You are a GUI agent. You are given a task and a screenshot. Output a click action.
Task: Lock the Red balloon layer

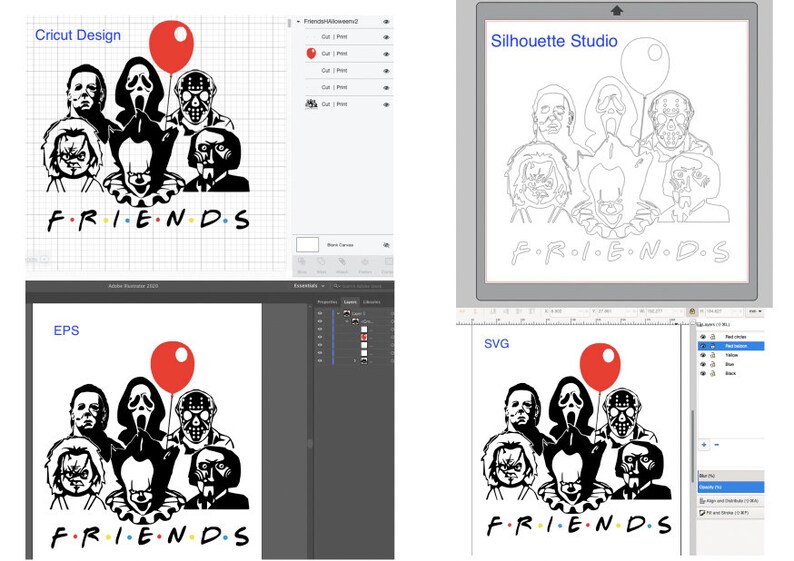point(712,346)
